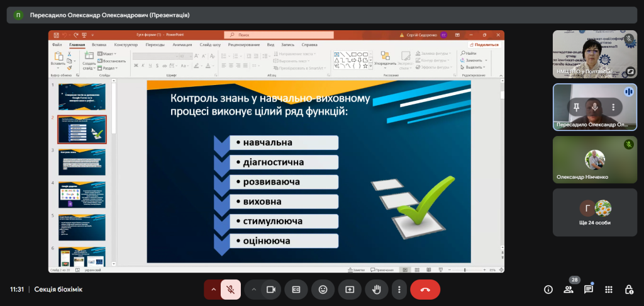This screenshot has height=306, width=644.
Task: Expand audio settings arrow beside microphone
Action: [213, 290]
